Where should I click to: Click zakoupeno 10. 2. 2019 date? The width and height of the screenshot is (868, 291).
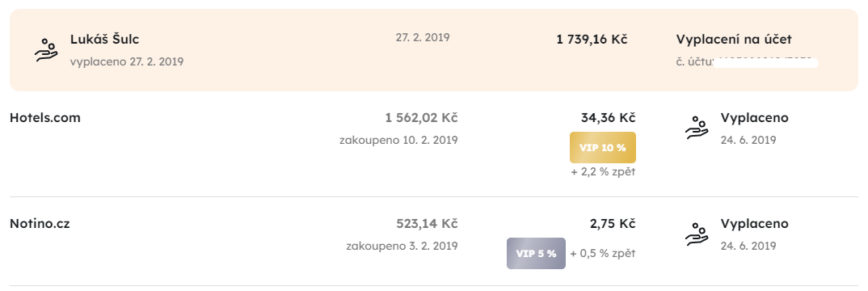click(398, 140)
